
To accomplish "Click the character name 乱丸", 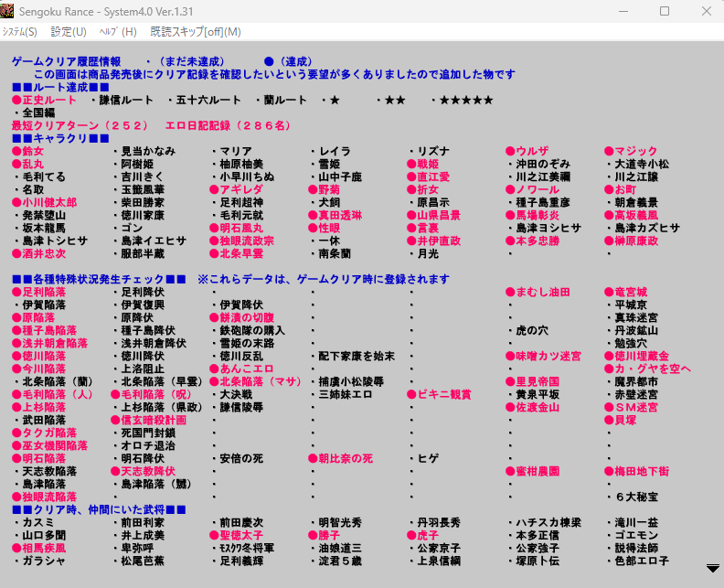I will [x=28, y=164].
